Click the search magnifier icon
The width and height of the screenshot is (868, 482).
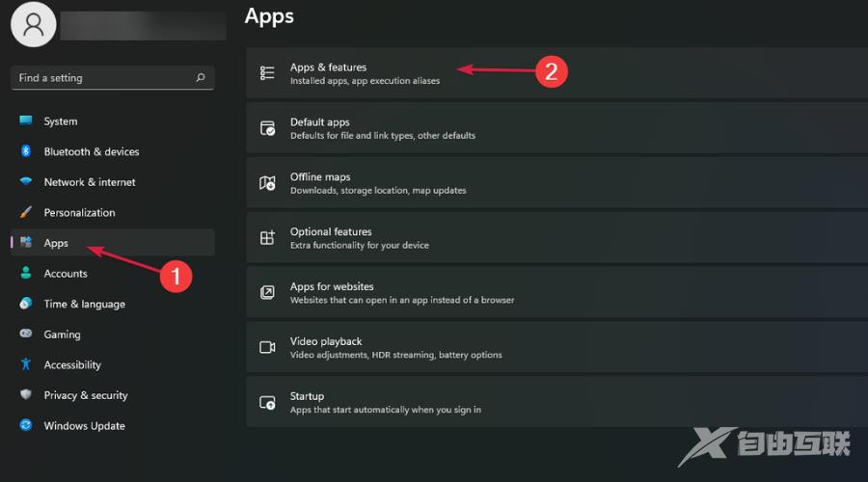pos(201,77)
